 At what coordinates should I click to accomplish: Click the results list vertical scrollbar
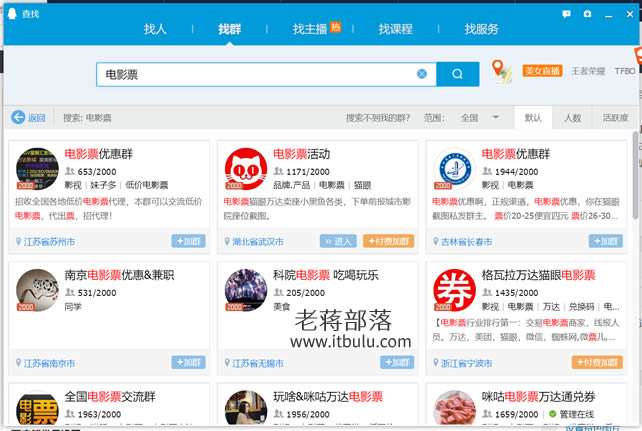636,176
